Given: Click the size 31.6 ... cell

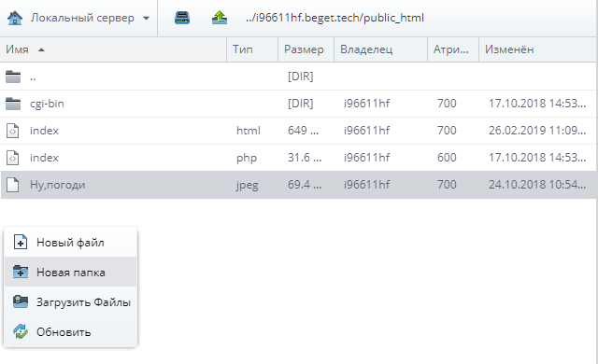Looking at the screenshot, I should click(305, 158).
